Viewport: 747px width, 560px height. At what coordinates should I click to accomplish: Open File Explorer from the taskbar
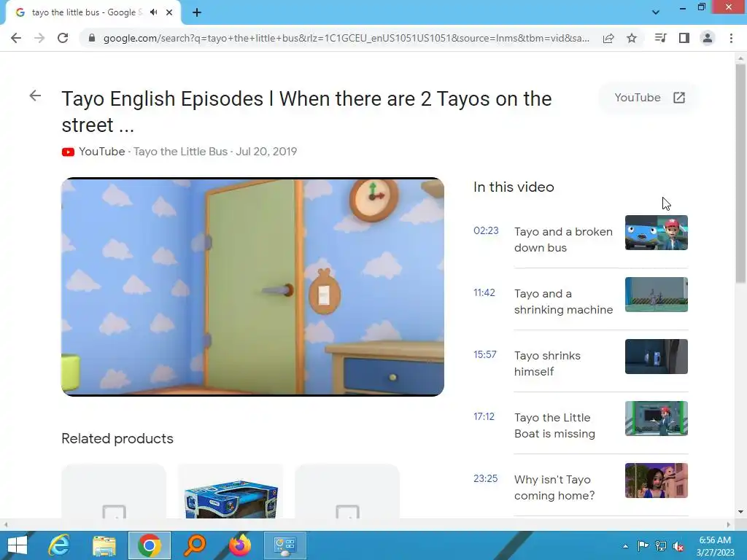(104, 545)
